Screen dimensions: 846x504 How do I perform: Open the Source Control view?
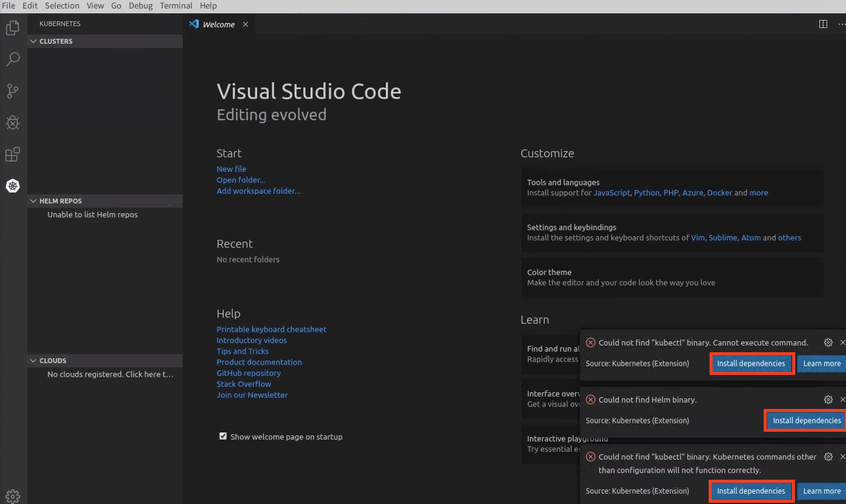click(x=12, y=91)
